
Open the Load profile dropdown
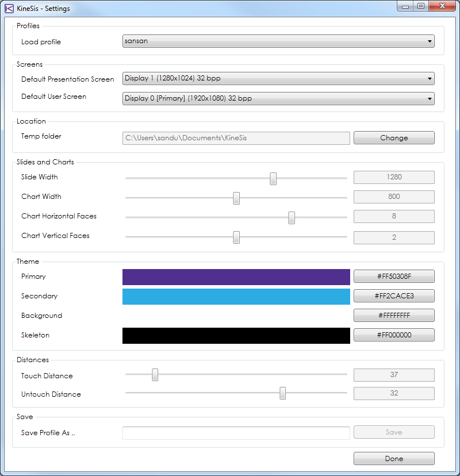(x=278, y=41)
